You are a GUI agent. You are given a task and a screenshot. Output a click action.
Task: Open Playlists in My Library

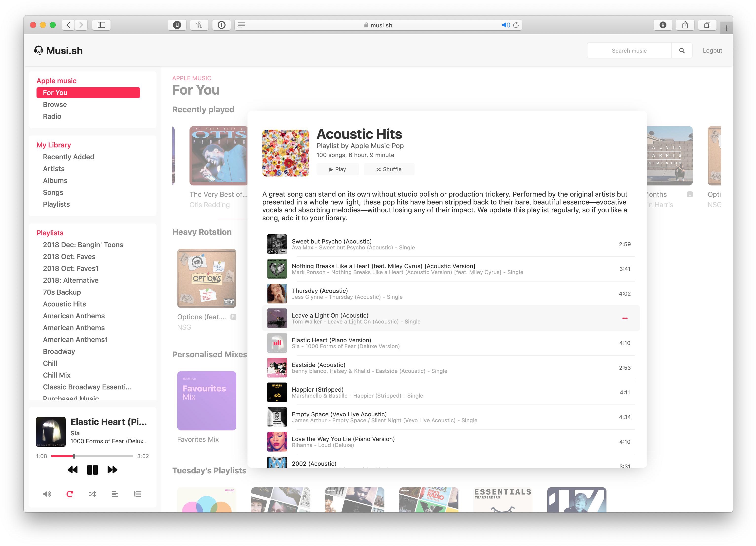click(x=56, y=204)
